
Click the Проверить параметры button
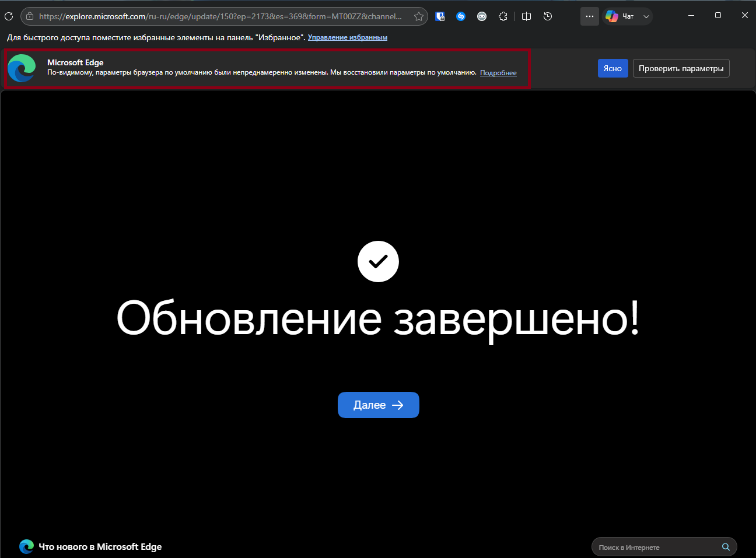click(681, 68)
